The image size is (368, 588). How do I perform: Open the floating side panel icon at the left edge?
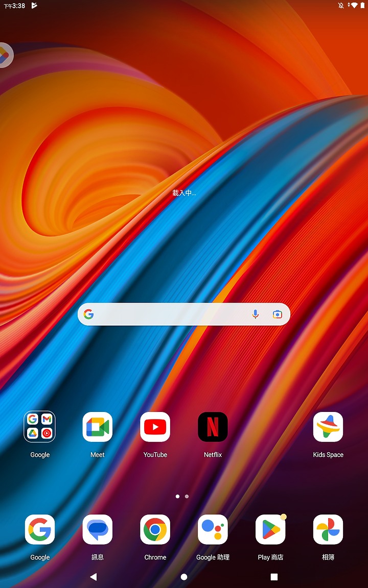tap(5, 55)
